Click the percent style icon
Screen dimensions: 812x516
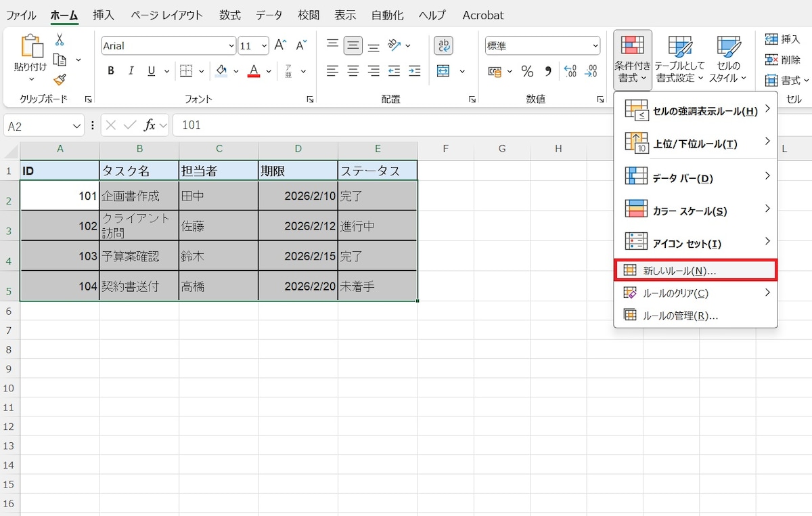527,71
